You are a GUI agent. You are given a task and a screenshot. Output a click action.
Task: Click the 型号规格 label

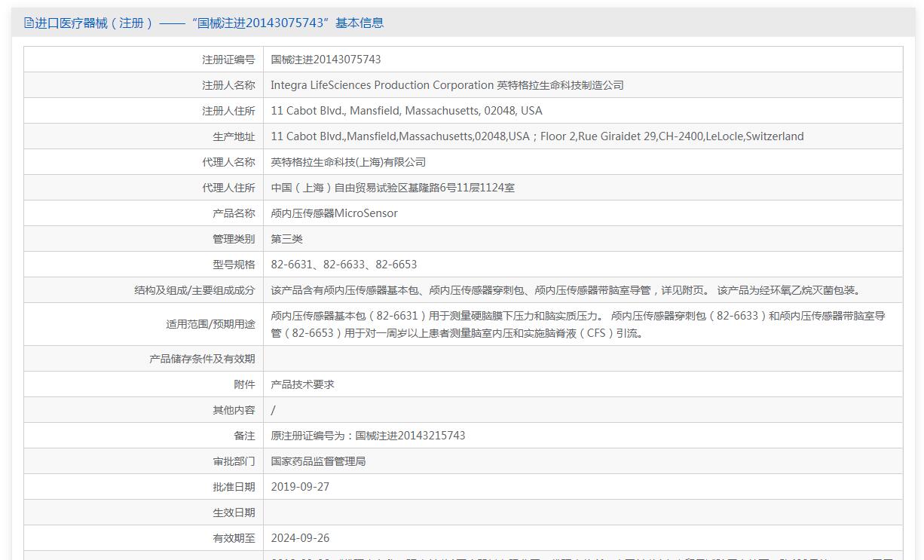[x=234, y=265]
